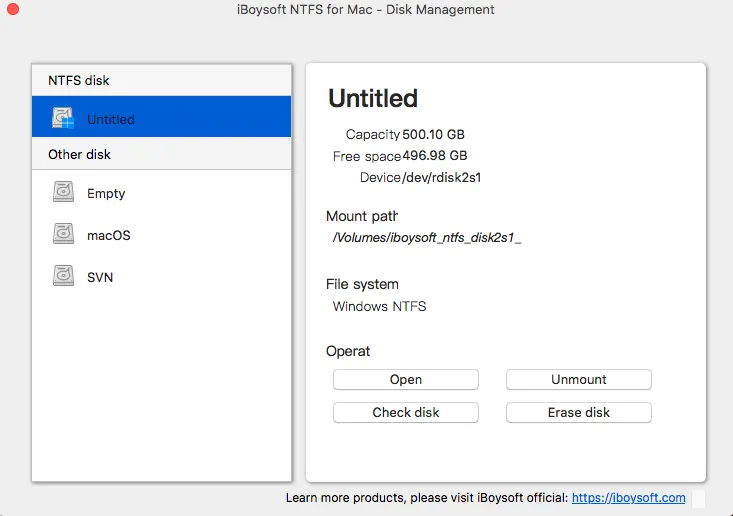Select the Empty disk entry label
The image size is (733, 516).
click(x=106, y=193)
